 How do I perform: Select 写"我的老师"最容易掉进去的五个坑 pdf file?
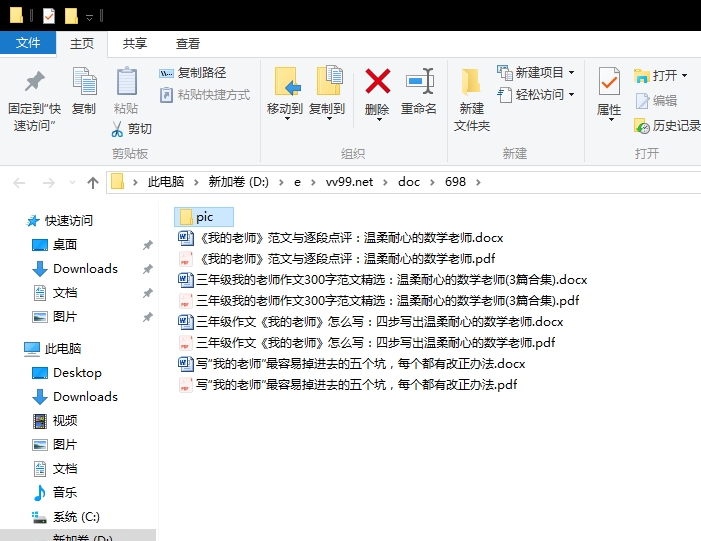(347, 385)
